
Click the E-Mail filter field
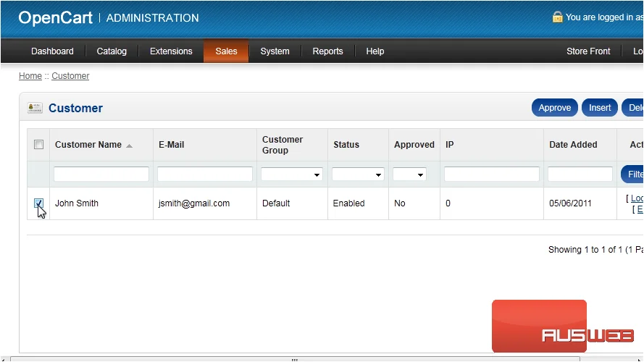205,174
